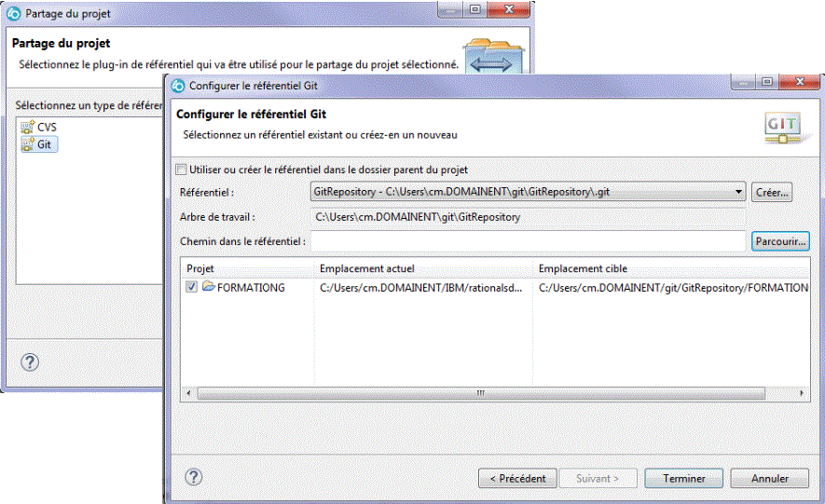
Task: Click the scrollbar left arrow
Action: [x=189, y=393]
